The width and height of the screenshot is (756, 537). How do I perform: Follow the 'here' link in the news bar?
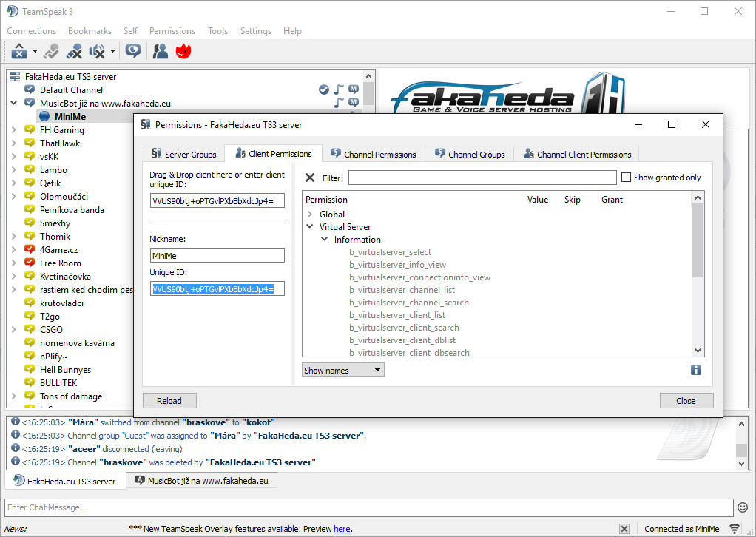point(342,529)
